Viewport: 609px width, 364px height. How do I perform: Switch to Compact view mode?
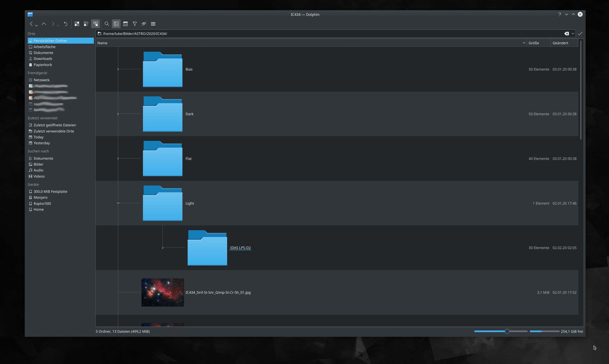[x=86, y=24]
